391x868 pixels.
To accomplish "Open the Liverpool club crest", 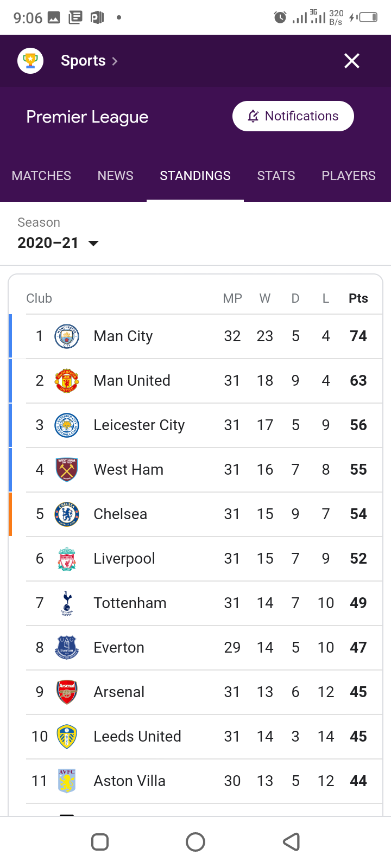I will pyautogui.click(x=67, y=559).
